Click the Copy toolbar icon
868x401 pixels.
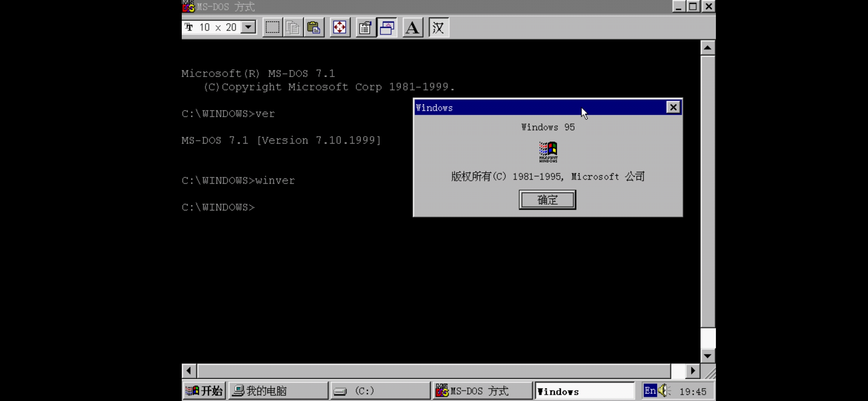pyautogui.click(x=293, y=27)
